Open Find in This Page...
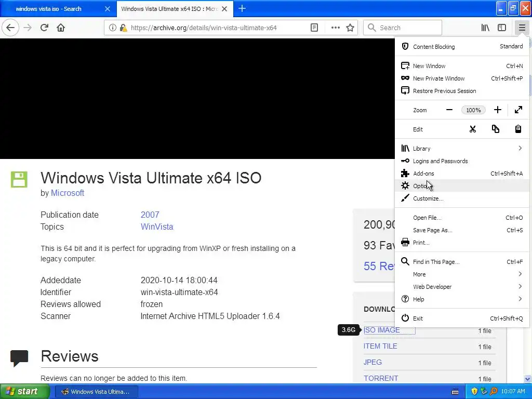 click(462, 262)
